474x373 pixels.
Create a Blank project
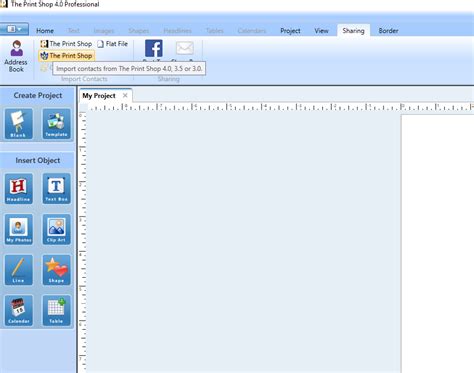pos(19,124)
